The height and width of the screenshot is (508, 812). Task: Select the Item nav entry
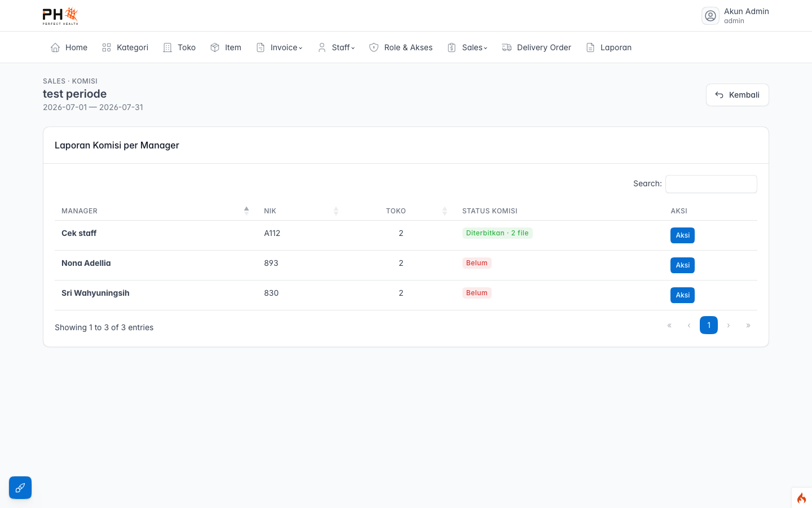coord(226,47)
